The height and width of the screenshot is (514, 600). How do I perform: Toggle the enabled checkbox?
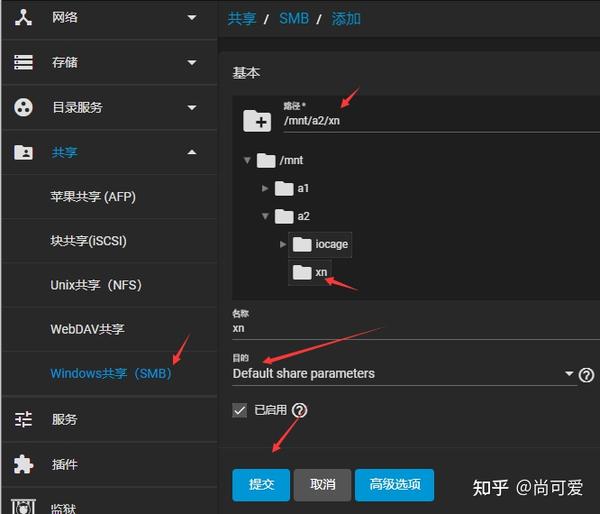click(x=240, y=411)
